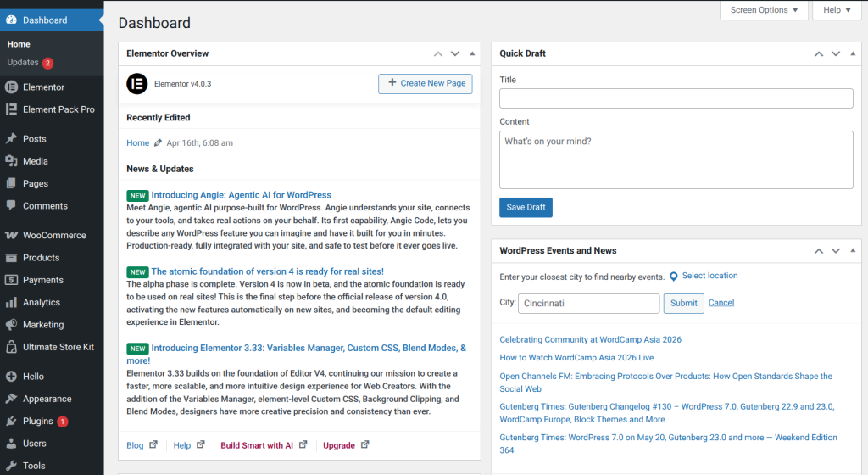Viewport: 868px width, 475px height.
Task: Open Gutenberg Changelog #130 news link
Action: (x=666, y=413)
